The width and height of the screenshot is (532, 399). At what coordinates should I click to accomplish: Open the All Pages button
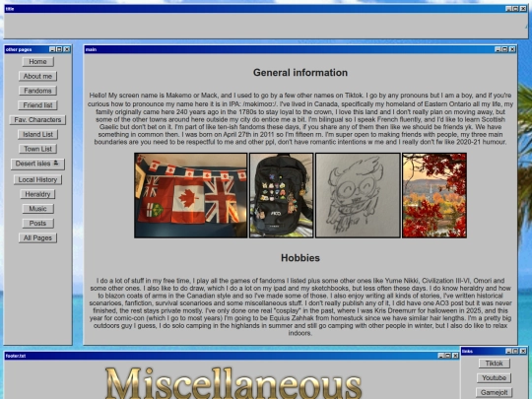coord(37,238)
